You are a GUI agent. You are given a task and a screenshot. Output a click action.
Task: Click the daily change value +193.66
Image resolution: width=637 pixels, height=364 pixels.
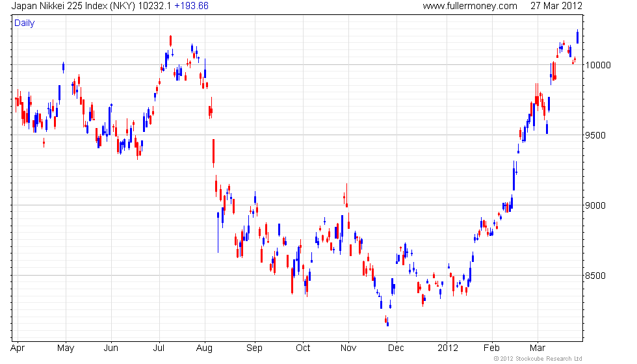[x=191, y=6]
